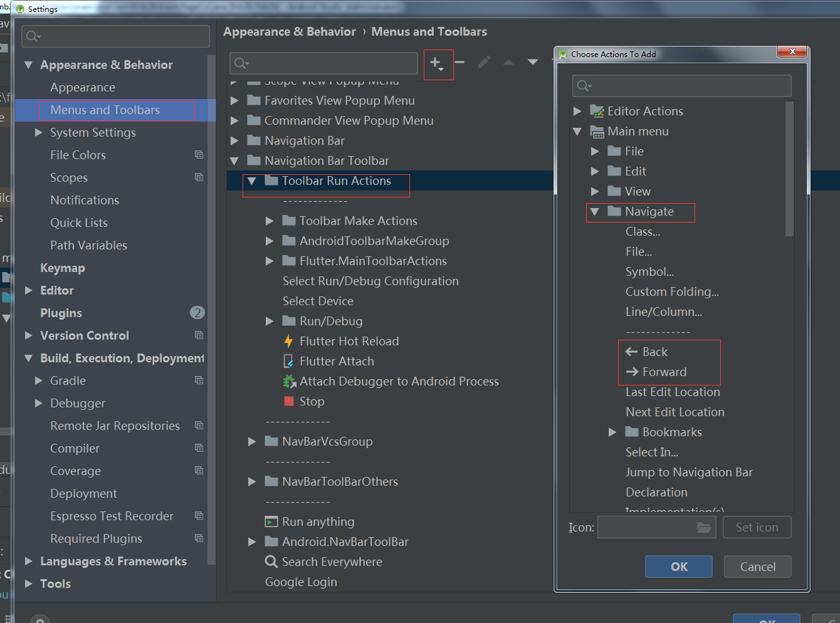The width and height of the screenshot is (840, 623).
Task: Click the red Stop action icon
Action: pyautogui.click(x=291, y=401)
